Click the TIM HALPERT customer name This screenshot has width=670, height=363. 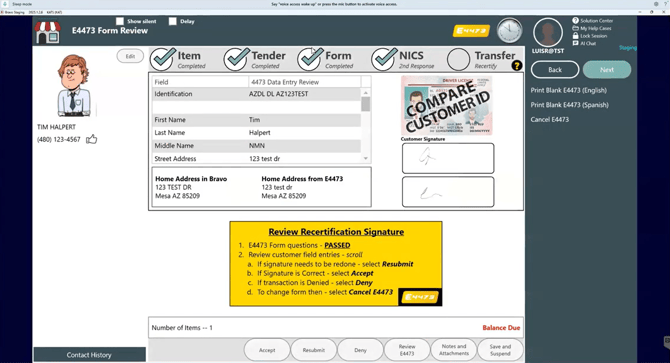tap(56, 127)
